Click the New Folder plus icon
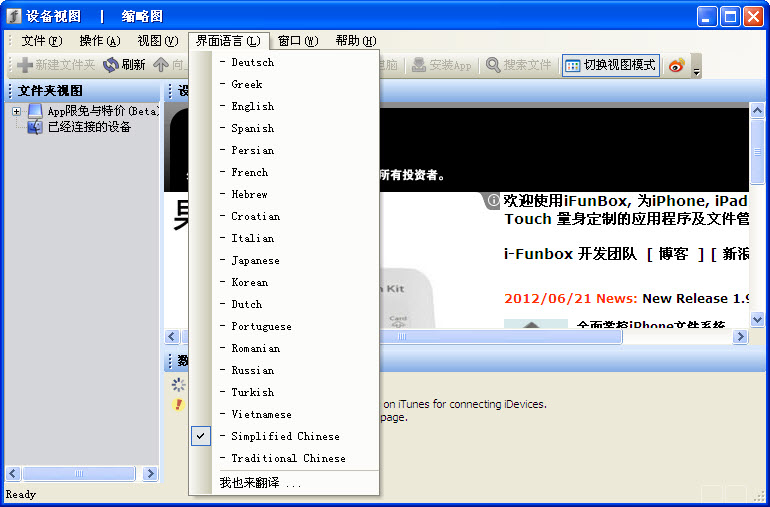This screenshot has width=770, height=507. click(25, 65)
